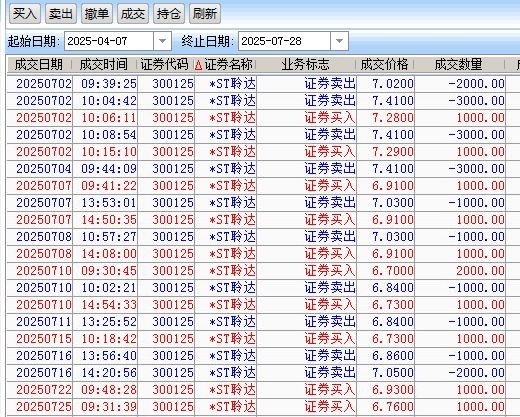
Task: Click the start date field 2025-04-07
Action: pyautogui.click(x=109, y=41)
